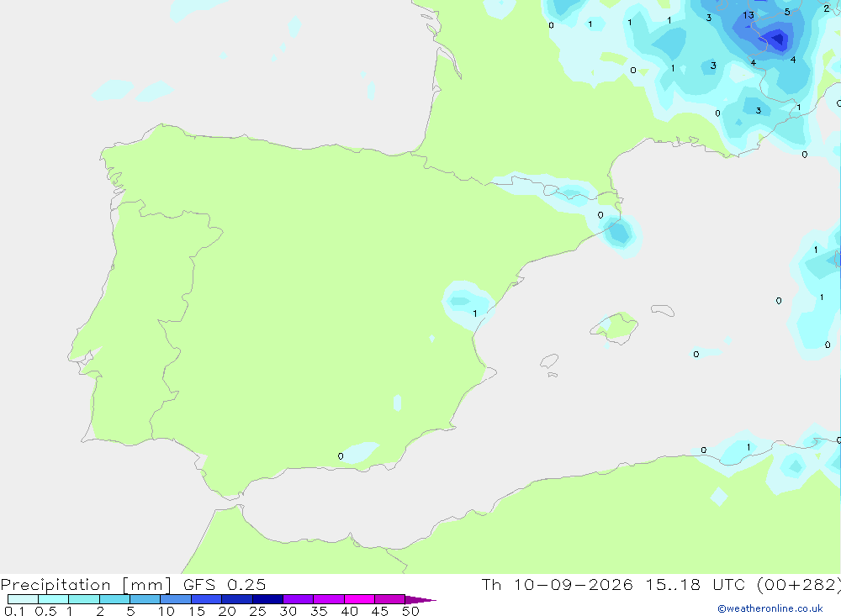Click the lightest 0.1–0.5 mm legend swatch
This screenshot has width=841, height=616.
pos(23,599)
